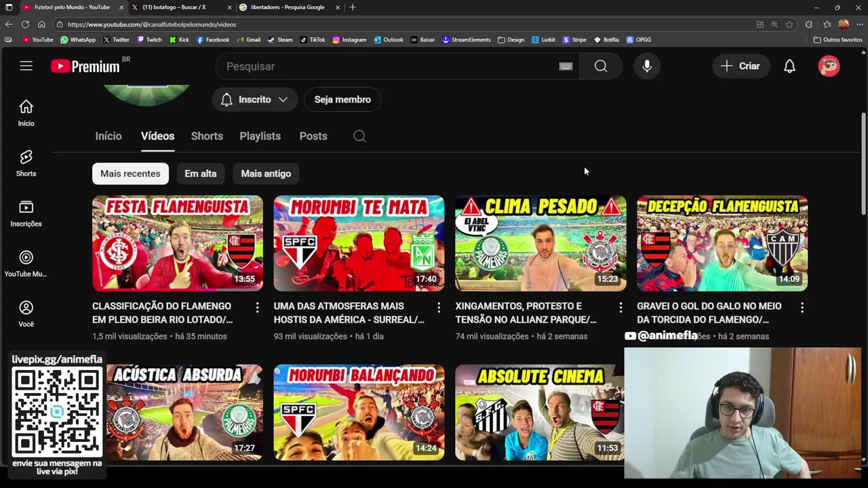Switch to the channel Shorts tab
The image size is (868, 488).
(207, 136)
